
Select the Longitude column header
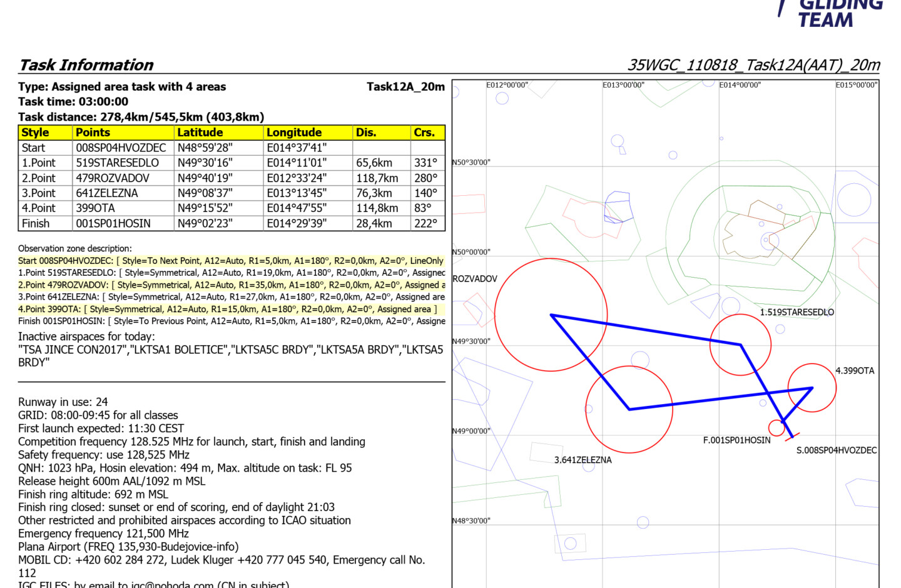[x=294, y=133]
